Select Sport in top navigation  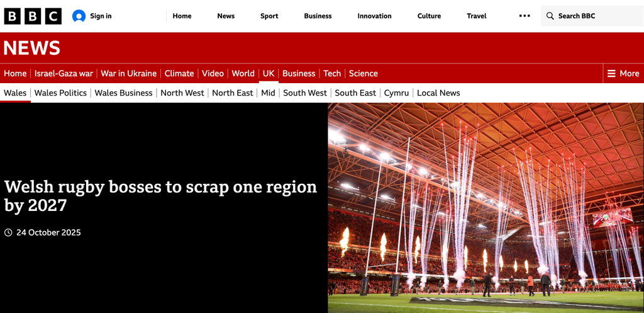click(x=269, y=16)
